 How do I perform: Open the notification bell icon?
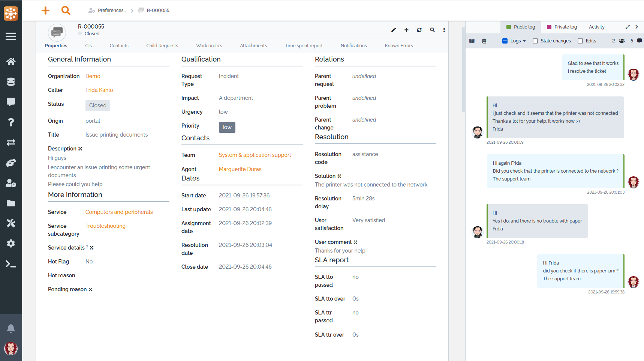[x=11, y=328]
